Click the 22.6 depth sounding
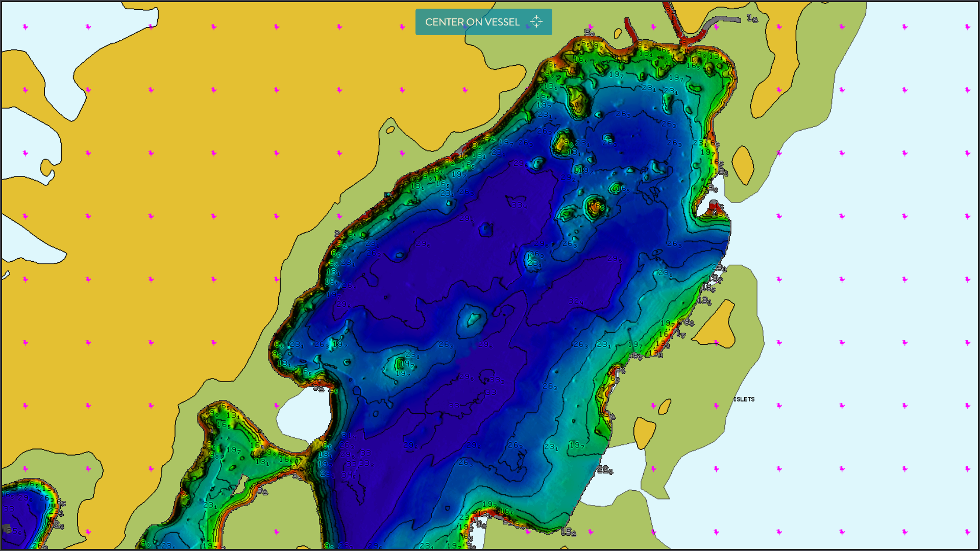 [604, 469]
